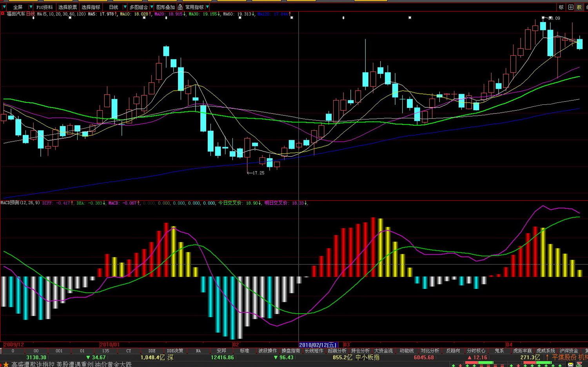Toggle 图形叠加 chart overlay
This screenshot has width=588, height=367.
point(165,7)
